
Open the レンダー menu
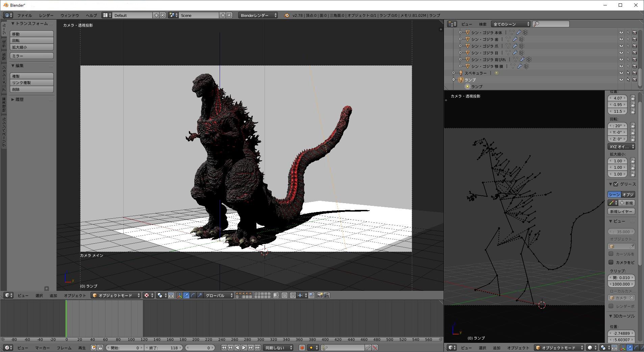coord(46,16)
